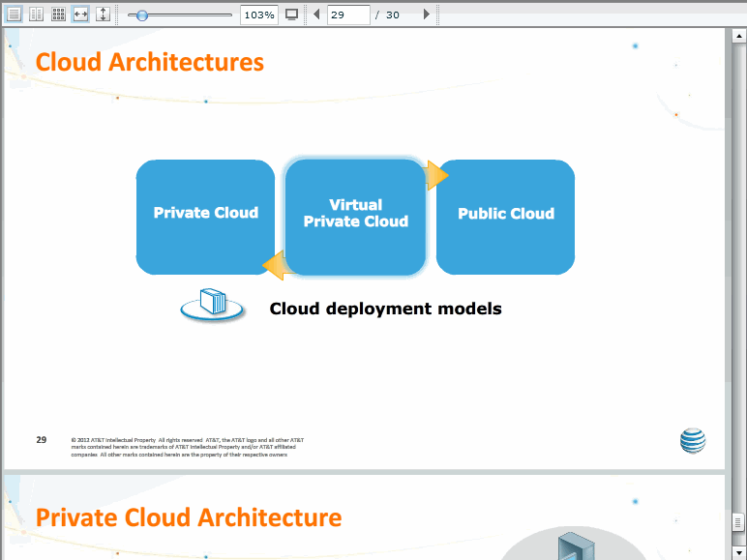Click the scrollbar up arrow

pos(739,36)
